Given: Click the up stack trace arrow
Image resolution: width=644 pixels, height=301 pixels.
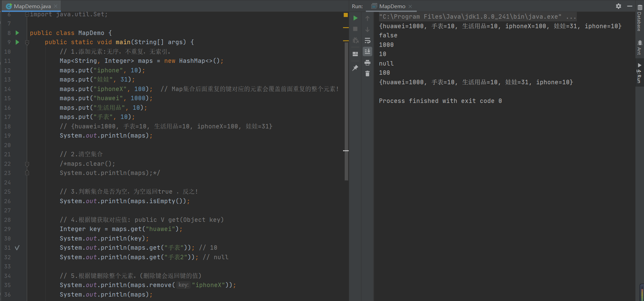Looking at the screenshot, I should coord(367,18).
